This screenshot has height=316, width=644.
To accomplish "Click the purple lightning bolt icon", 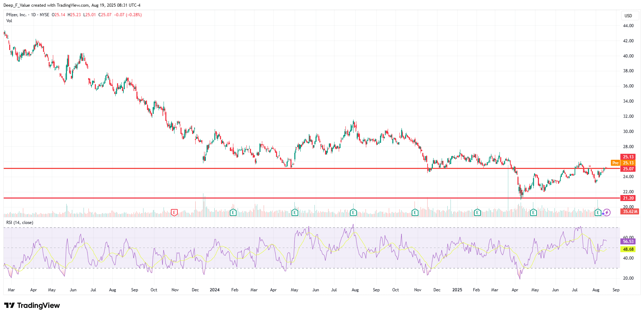I will (607, 212).
